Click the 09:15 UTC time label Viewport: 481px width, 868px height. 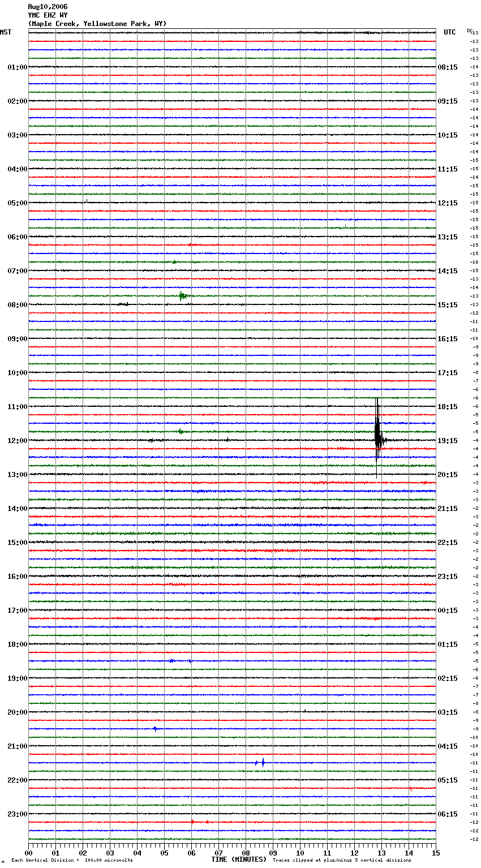[x=448, y=101]
